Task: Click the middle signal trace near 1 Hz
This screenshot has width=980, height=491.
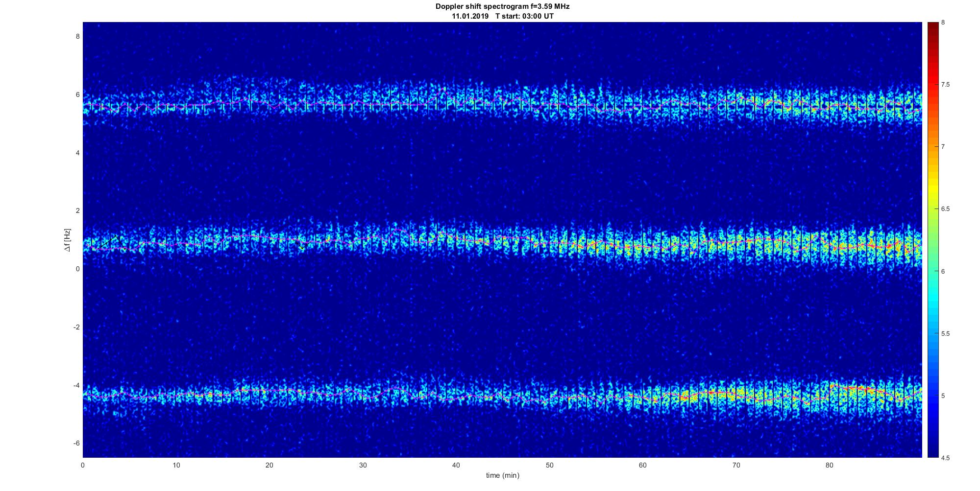Action: (502, 241)
